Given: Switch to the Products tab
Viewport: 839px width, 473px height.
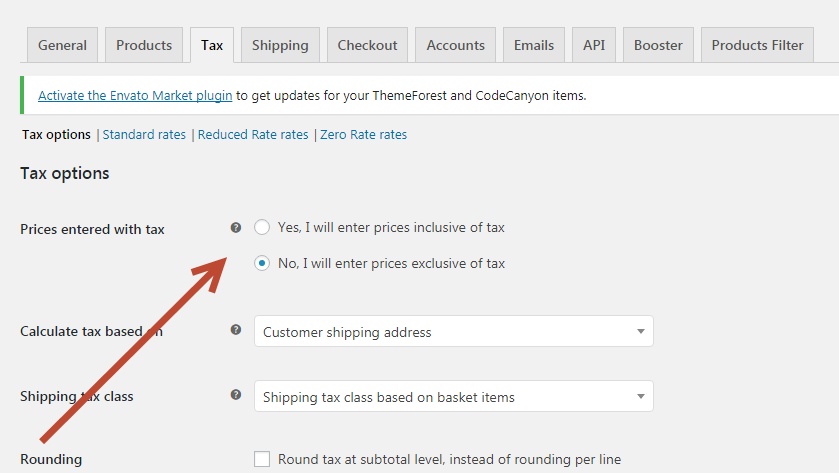Looking at the screenshot, I should coord(144,45).
